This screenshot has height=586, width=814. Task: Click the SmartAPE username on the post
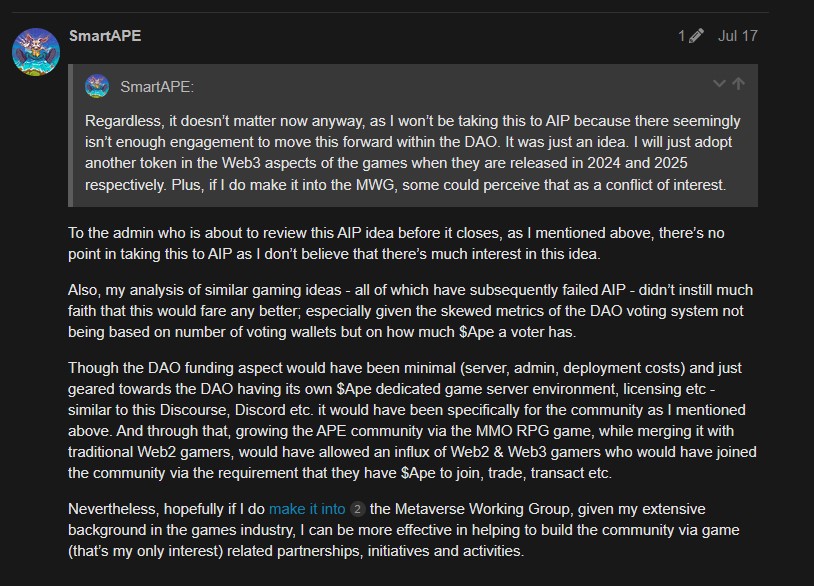pos(105,36)
